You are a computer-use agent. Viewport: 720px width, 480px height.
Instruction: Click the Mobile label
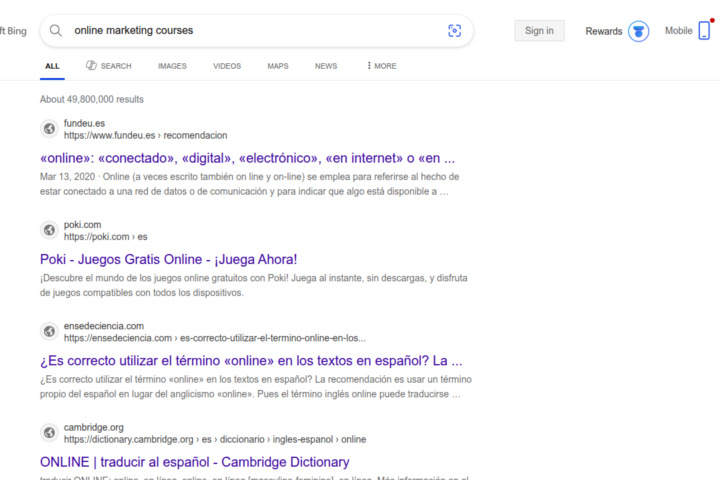[678, 31]
